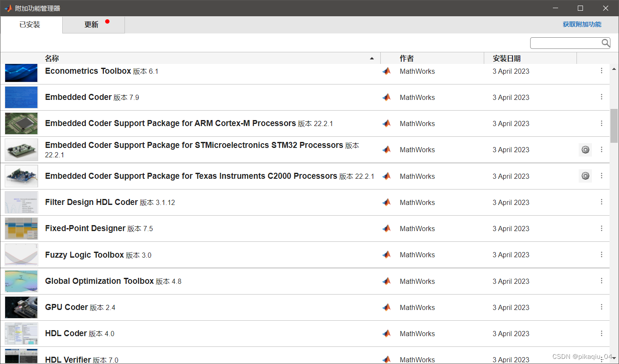This screenshot has width=619, height=364.
Task: Click scrollbar up arrow
Action: pyautogui.click(x=614, y=69)
